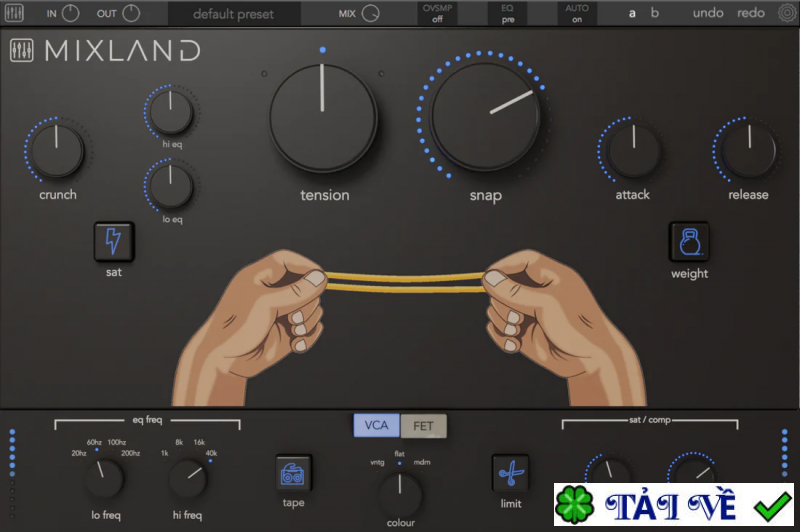Viewport: 800px width, 532px height.
Task: Select the B comparison slot
Action: (x=655, y=13)
